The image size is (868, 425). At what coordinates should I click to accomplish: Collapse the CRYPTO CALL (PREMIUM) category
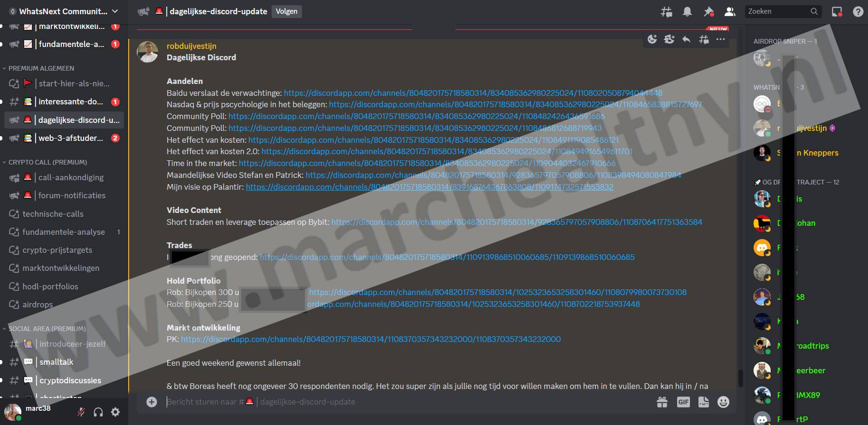click(47, 162)
